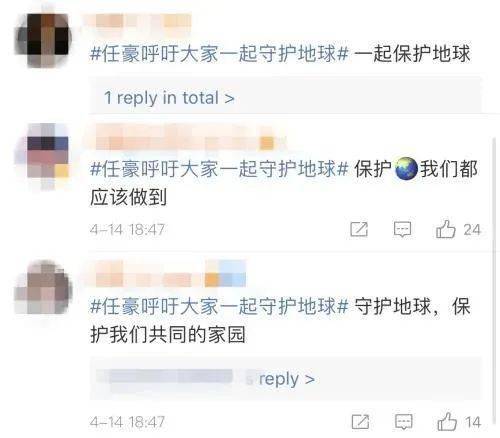Share the 保护地球 emoji comment via repost icon
Image resolution: width=500 pixels, height=438 pixels.
(359, 229)
